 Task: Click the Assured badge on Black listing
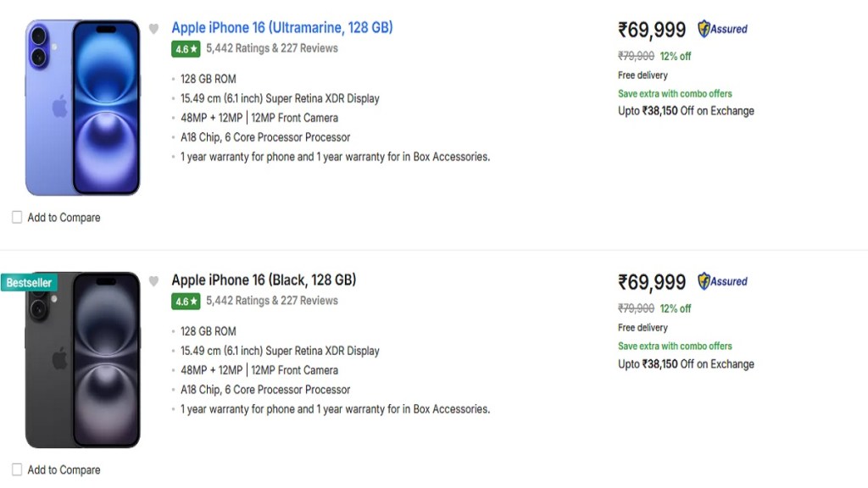[x=722, y=281]
